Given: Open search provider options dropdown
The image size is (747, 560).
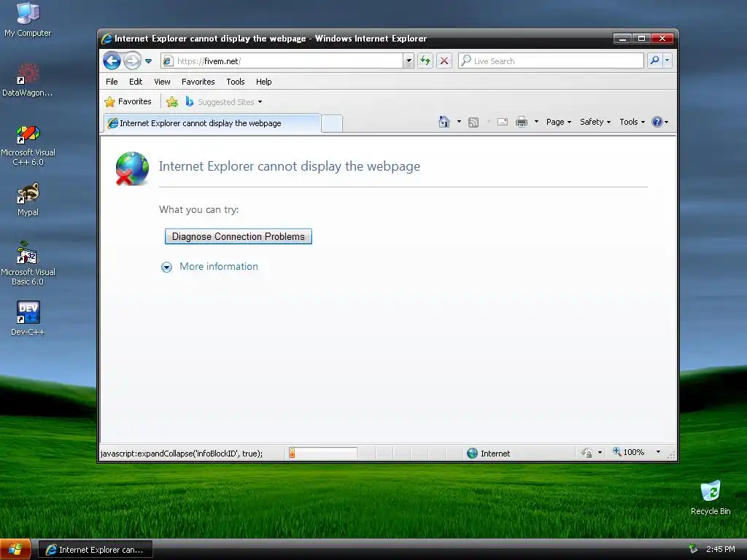Looking at the screenshot, I should [667, 61].
